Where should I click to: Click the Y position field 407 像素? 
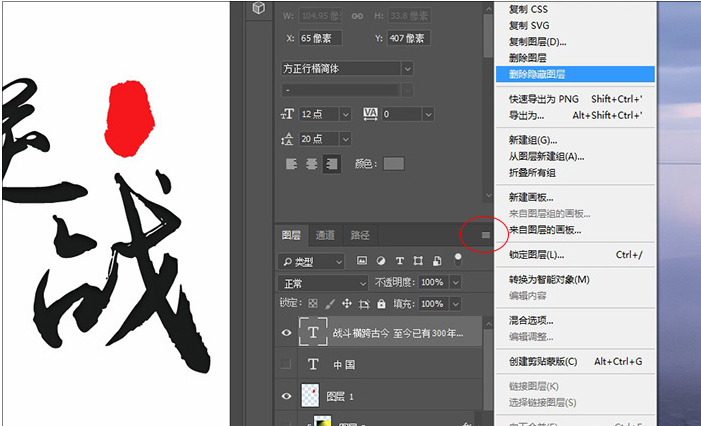pyautogui.click(x=409, y=38)
